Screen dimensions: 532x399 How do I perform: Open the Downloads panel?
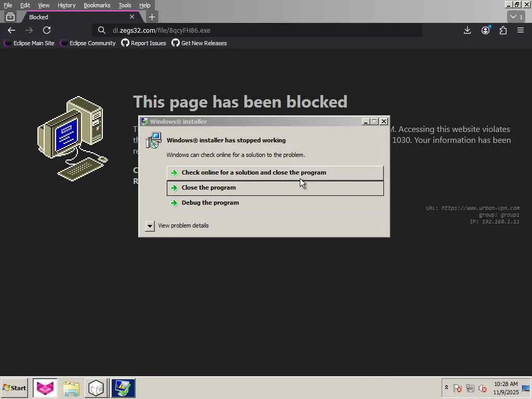point(467,30)
